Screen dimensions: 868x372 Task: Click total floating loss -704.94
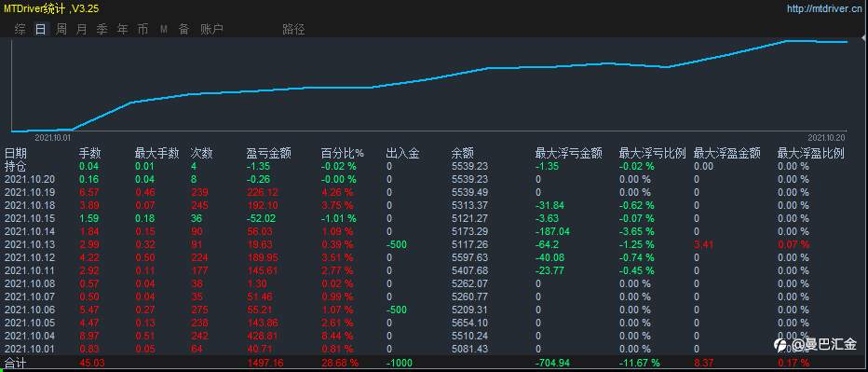click(x=552, y=363)
